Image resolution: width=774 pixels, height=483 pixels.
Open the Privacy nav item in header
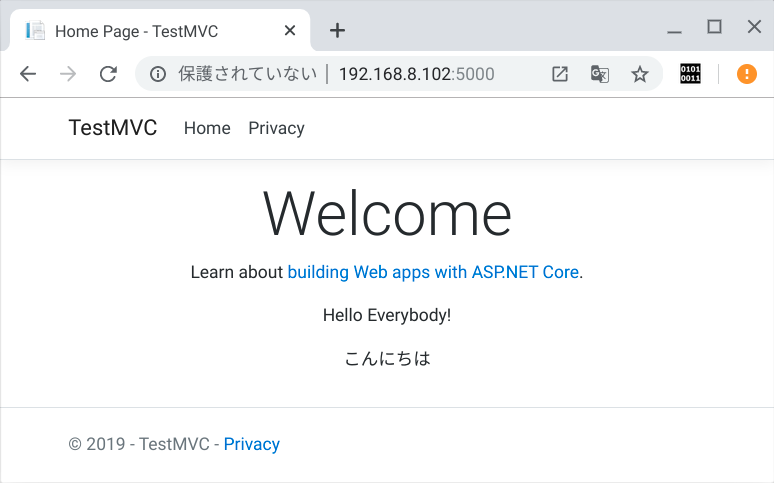point(276,128)
